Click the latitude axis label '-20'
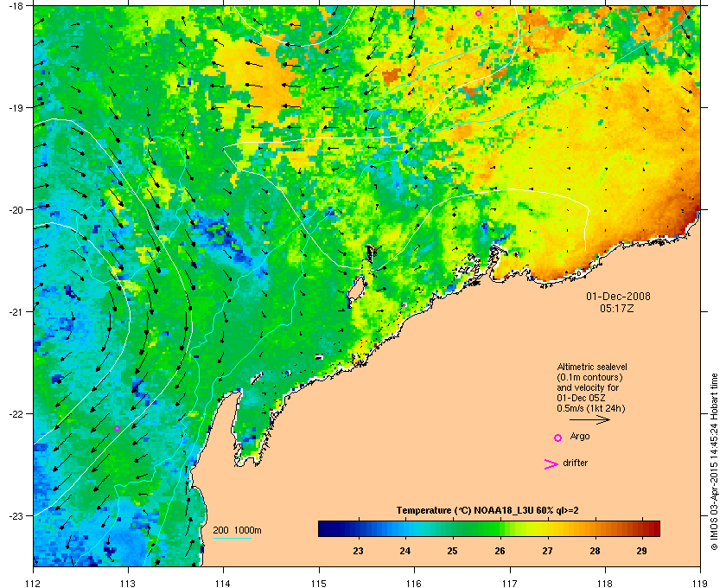The image size is (726, 588). (15, 209)
